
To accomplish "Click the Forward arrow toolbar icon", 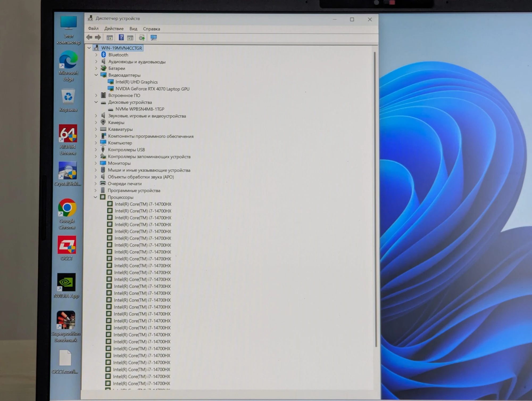I will point(98,38).
